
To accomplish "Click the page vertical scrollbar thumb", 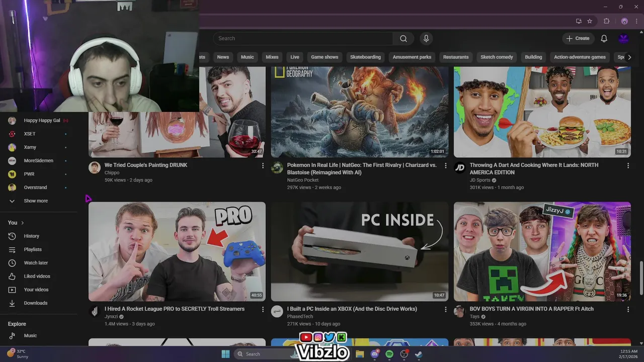I will [x=641, y=278].
